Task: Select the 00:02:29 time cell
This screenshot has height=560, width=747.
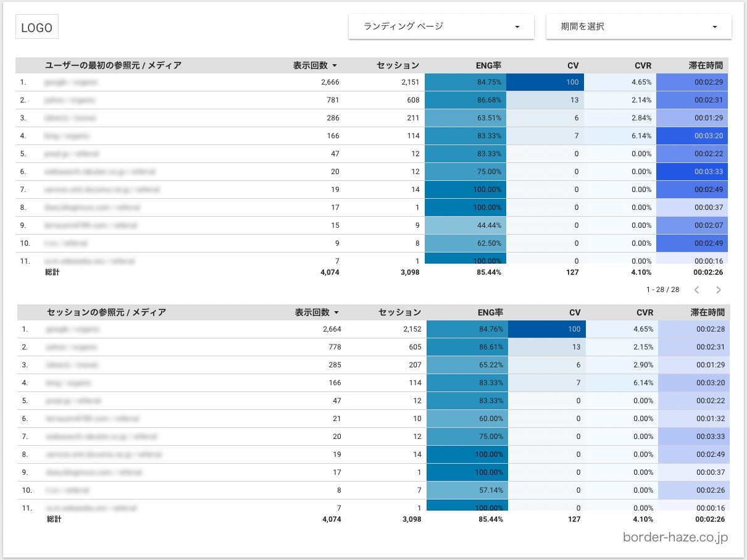Action: (x=692, y=82)
